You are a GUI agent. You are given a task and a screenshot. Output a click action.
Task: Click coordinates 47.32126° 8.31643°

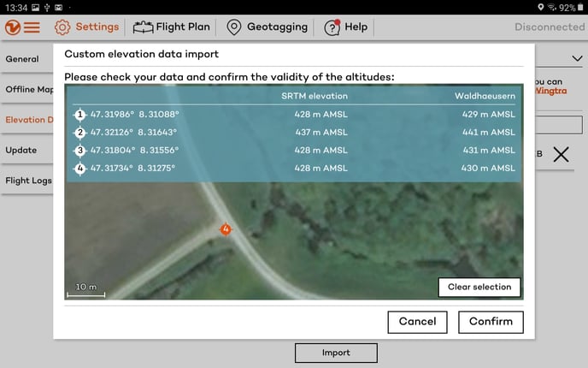pos(133,132)
